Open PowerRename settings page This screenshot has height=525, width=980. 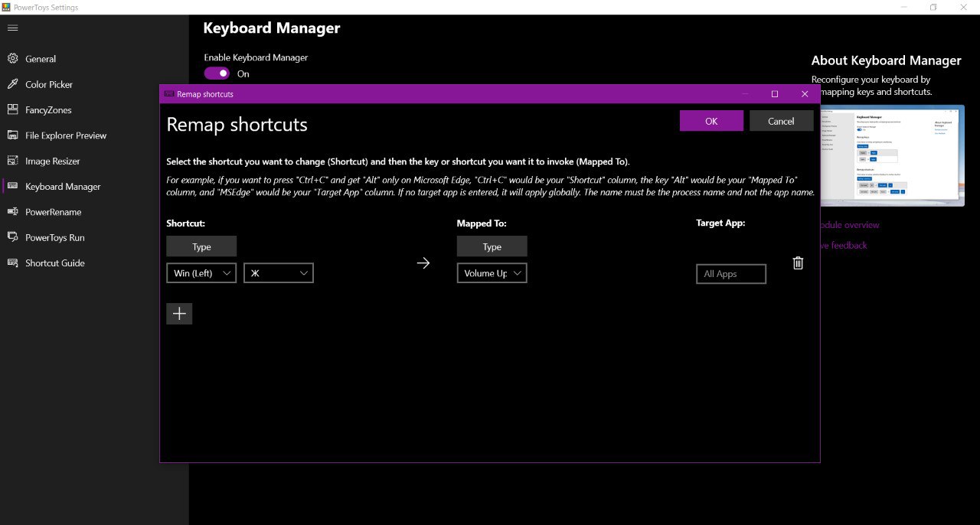[94, 212]
